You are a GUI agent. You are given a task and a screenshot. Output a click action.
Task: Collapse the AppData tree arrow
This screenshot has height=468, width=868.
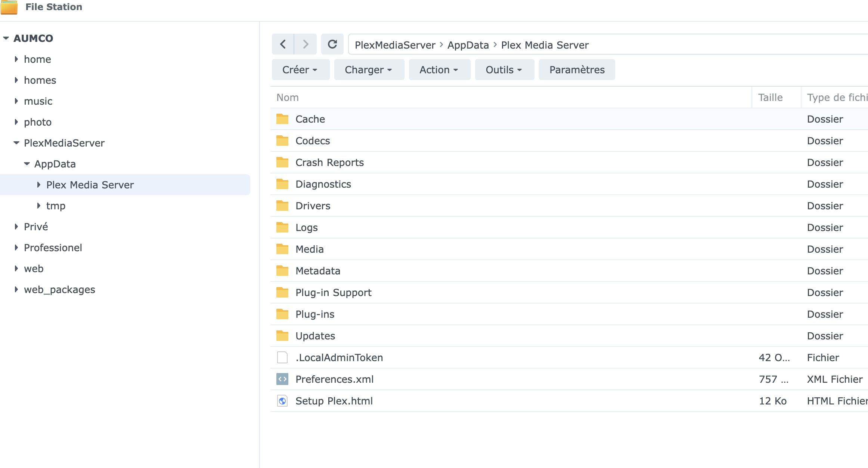[27, 164]
